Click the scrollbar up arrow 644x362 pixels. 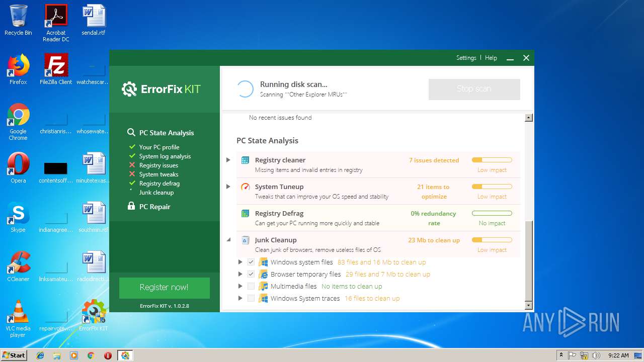pyautogui.click(x=528, y=118)
